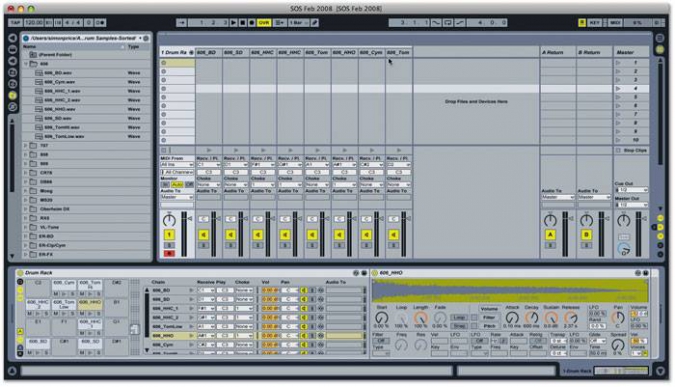
Task: Show the Simpler Filter envelope tab
Action: tap(489, 317)
